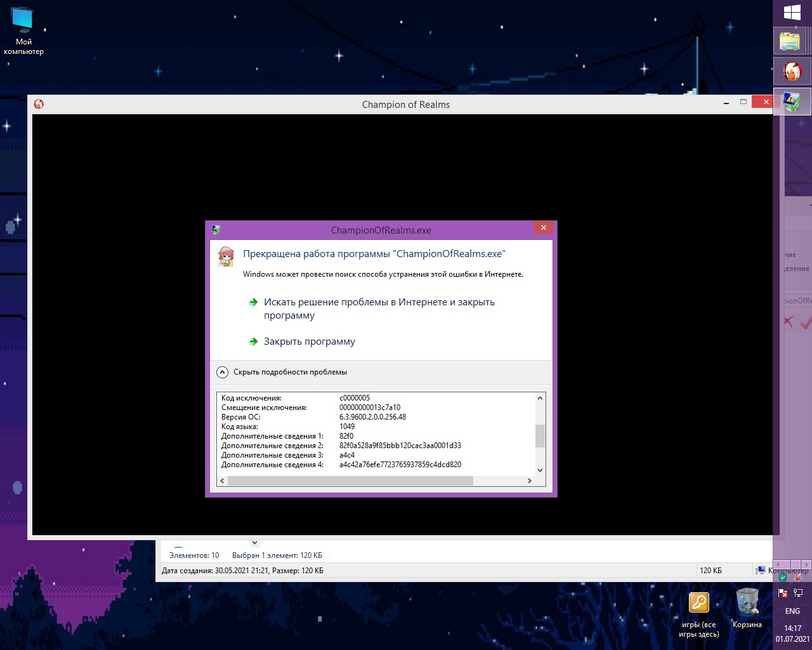Click Выбран 1 элемент: 120 КБ status text

[x=277, y=555]
